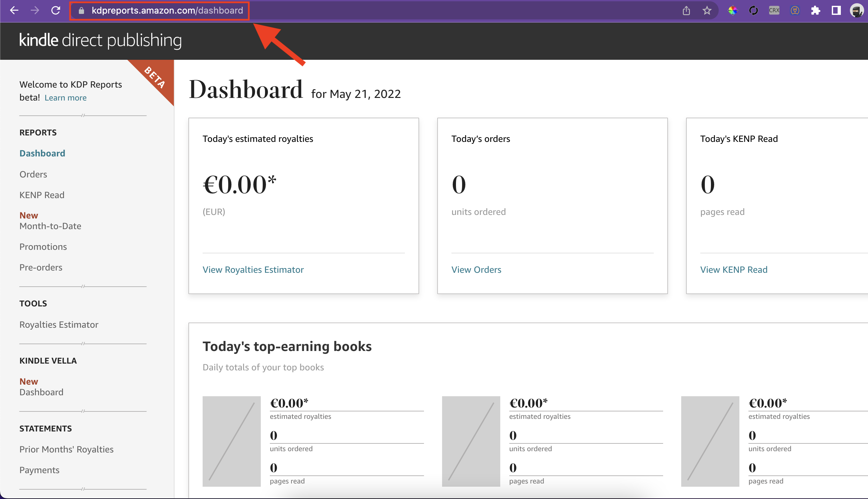
Task: Open the user profile avatar
Action: [x=856, y=11]
